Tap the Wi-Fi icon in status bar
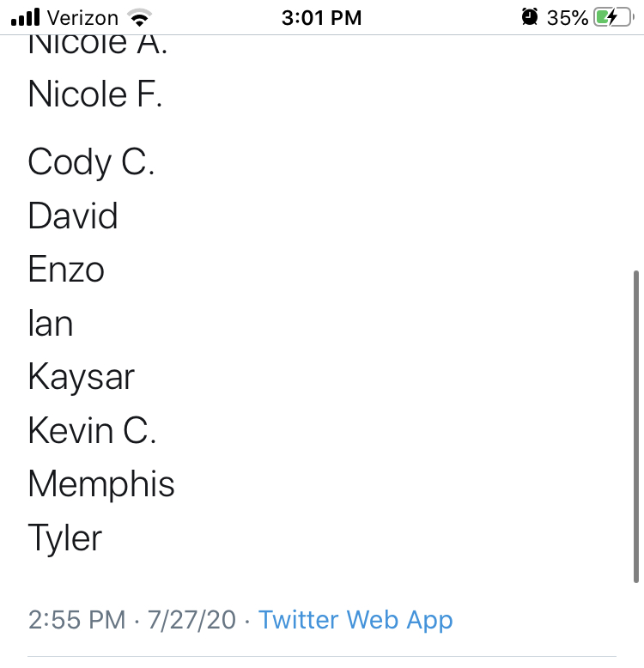The width and height of the screenshot is (644, 668). coord(140,17)
